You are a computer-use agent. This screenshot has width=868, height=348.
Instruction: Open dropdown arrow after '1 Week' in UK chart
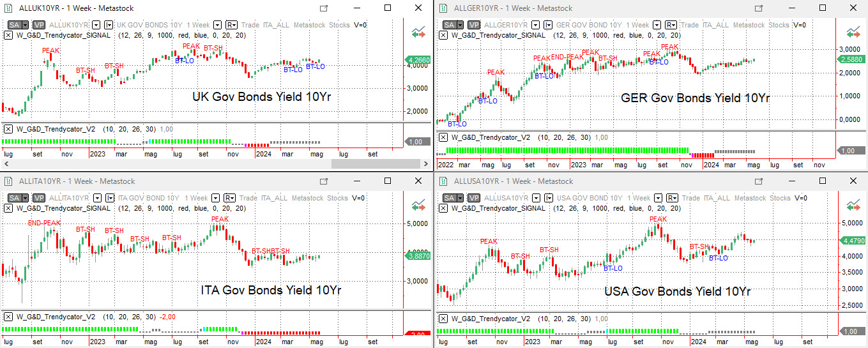[217, 25]
